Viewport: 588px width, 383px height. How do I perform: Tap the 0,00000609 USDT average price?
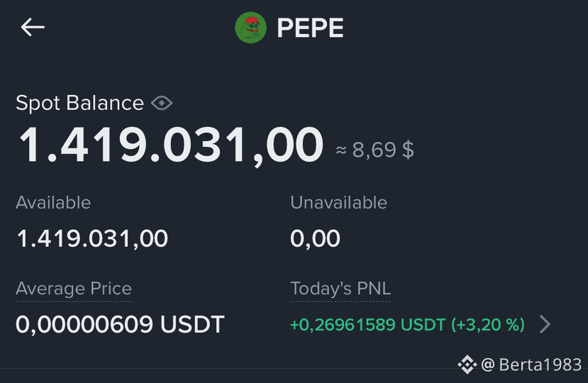coord(120,324)
